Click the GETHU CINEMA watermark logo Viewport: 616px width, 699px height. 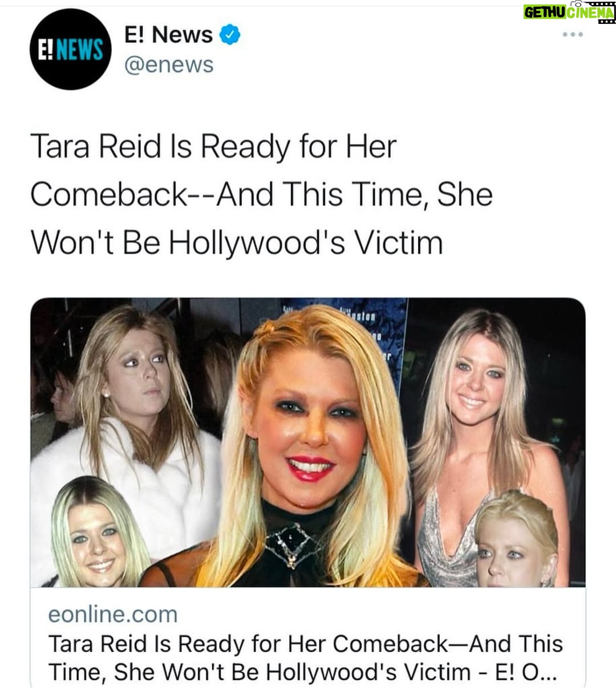coord(568,13)
